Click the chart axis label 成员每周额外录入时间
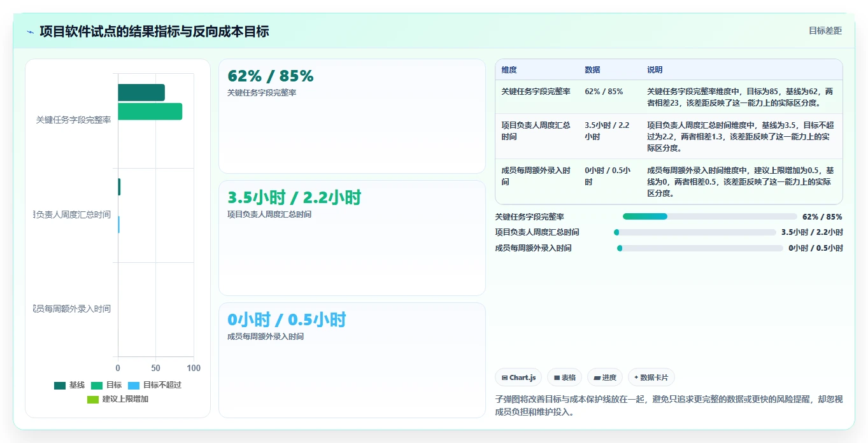This screenshot has height=443, width=868. point(72,309)
